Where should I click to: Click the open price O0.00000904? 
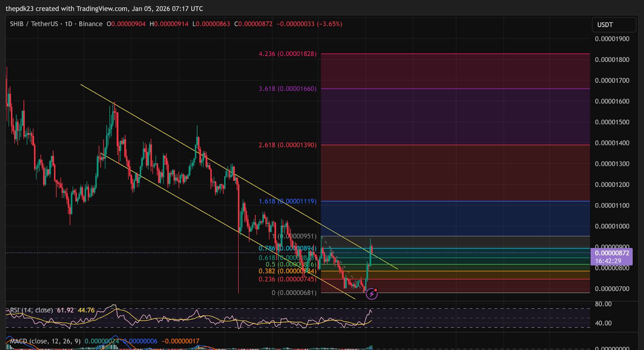[x=126, y=24]
